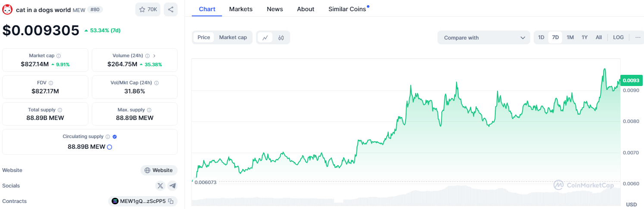Select the All time range

[x=599, y=37]
